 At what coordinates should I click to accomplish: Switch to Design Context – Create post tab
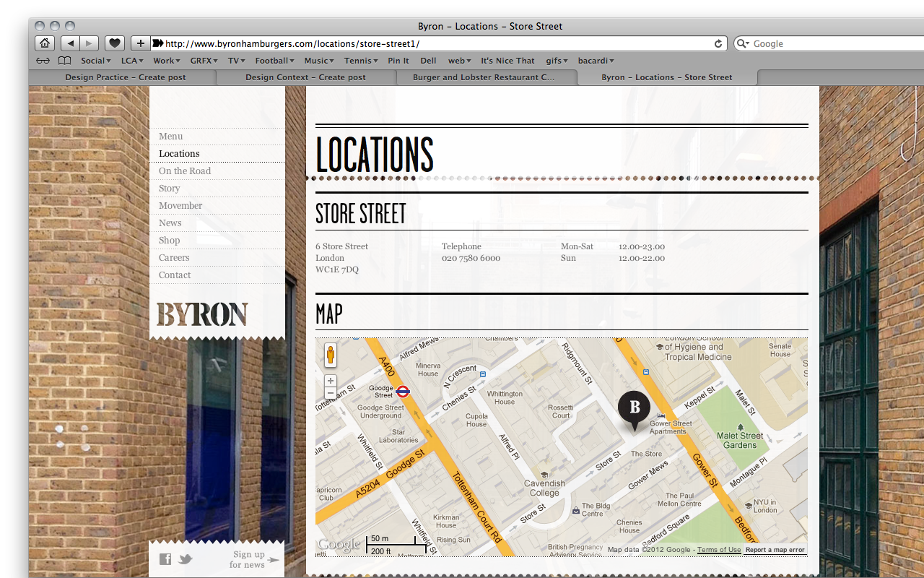pyautogui.click(x=306, y=77)
